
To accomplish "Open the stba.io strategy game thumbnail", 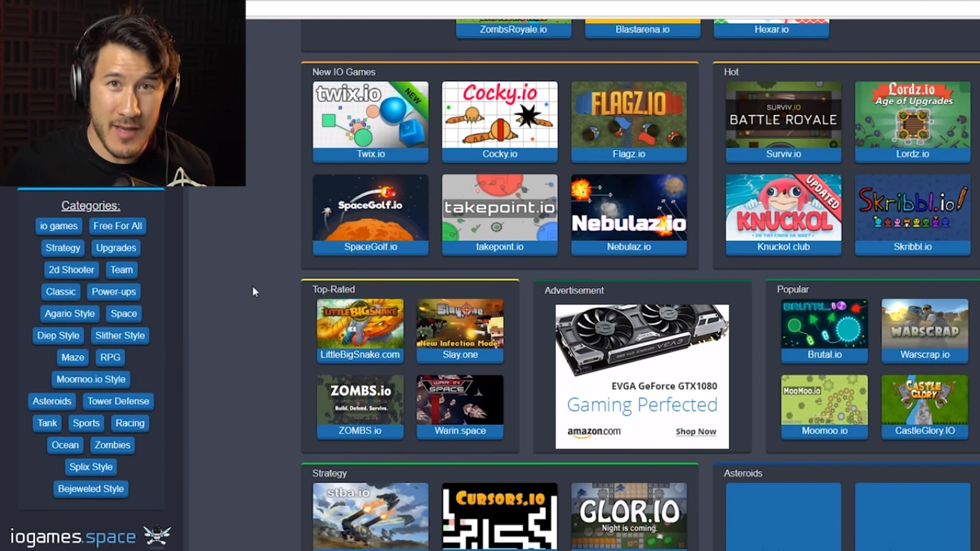I will [370, 517].
